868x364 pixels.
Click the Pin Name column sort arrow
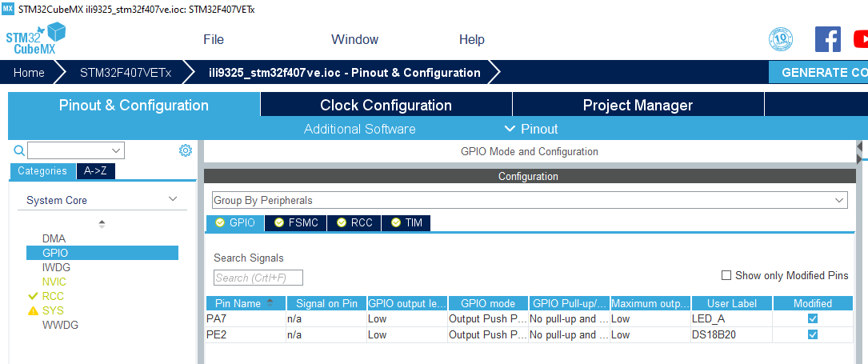click(x=270, y=302)
